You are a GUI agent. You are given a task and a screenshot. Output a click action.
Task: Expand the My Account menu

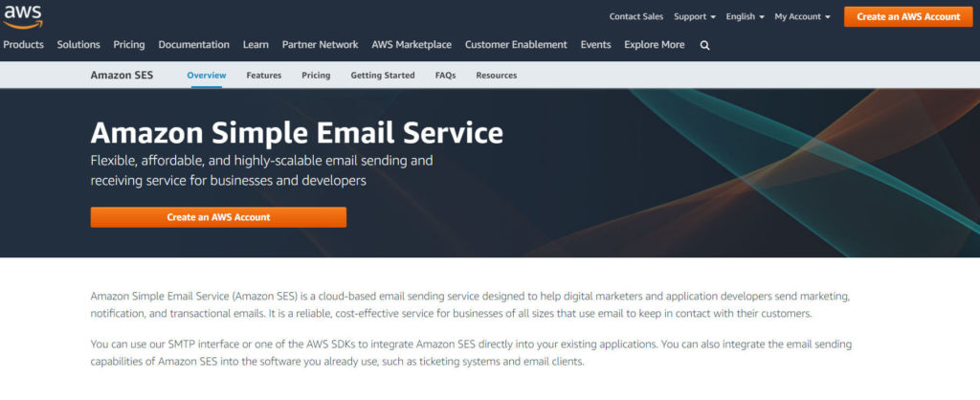coord(802,16)
